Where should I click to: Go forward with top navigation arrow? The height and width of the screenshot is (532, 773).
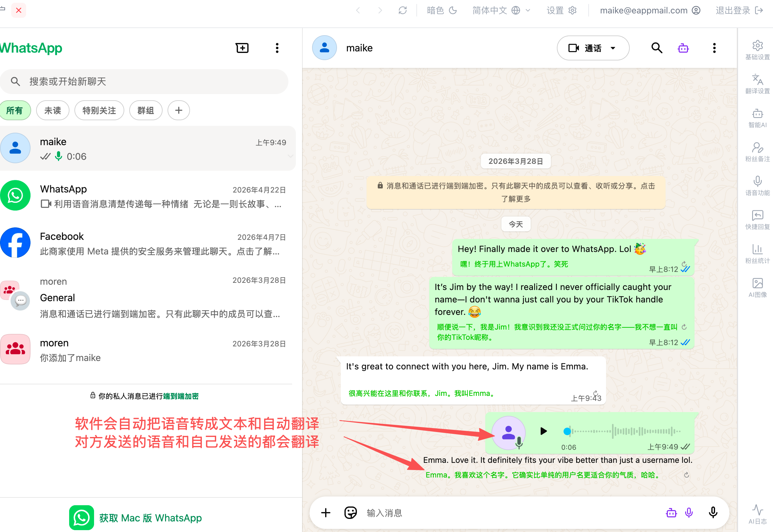coord(380,10)
